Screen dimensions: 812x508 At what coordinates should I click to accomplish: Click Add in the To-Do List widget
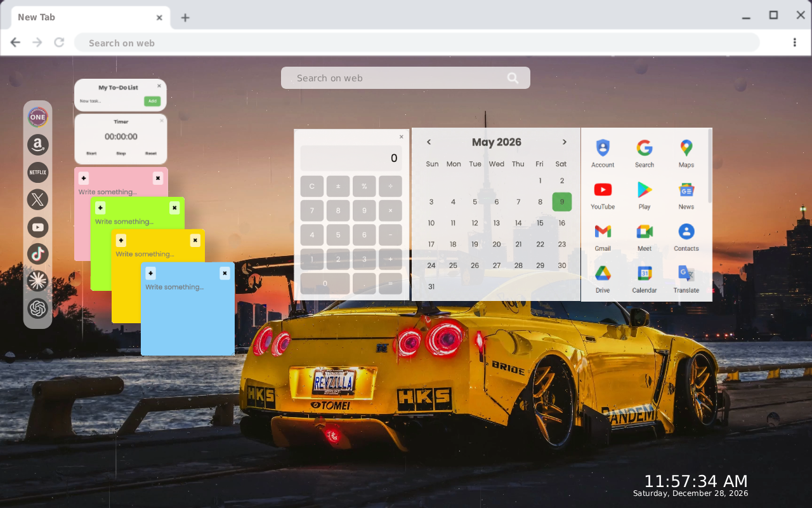(152, 101)
